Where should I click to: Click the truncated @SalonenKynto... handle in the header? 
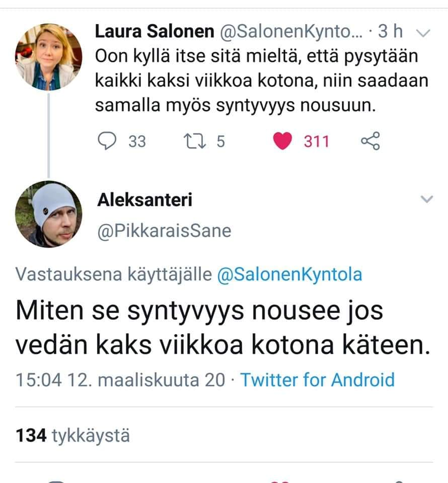[x=293, y=32]
